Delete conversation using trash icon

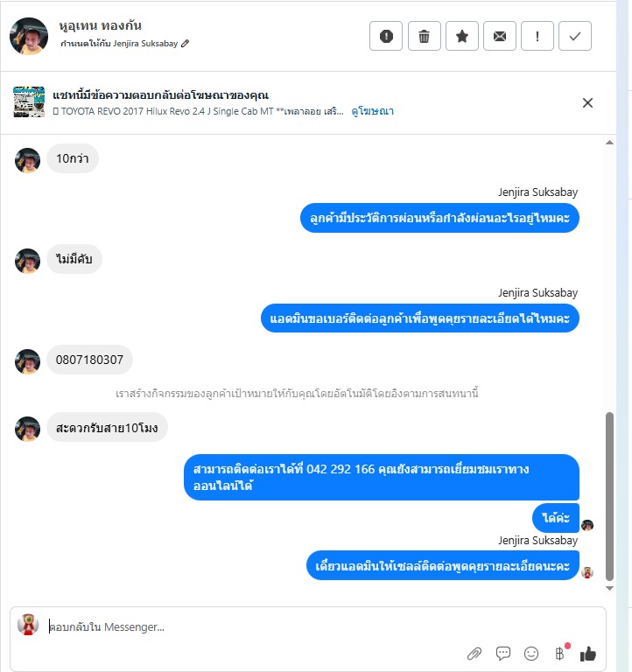coord(424,36)
